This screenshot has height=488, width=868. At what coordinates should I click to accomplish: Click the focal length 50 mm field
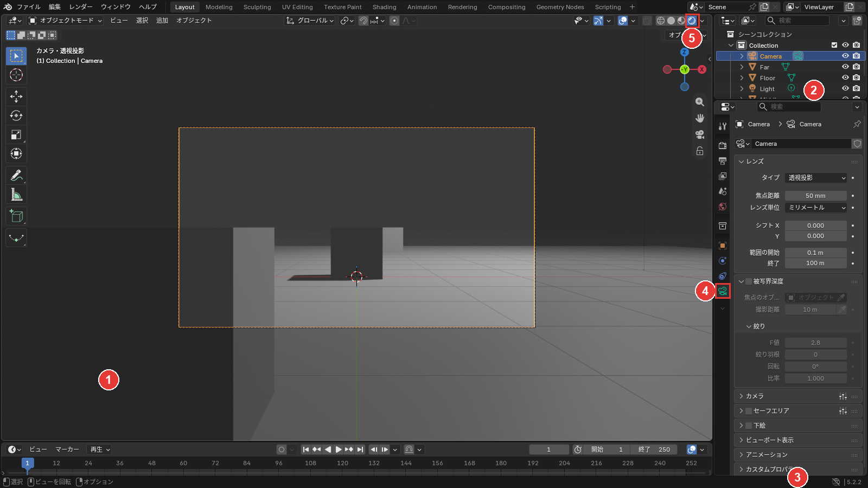[x=816, y=196]
